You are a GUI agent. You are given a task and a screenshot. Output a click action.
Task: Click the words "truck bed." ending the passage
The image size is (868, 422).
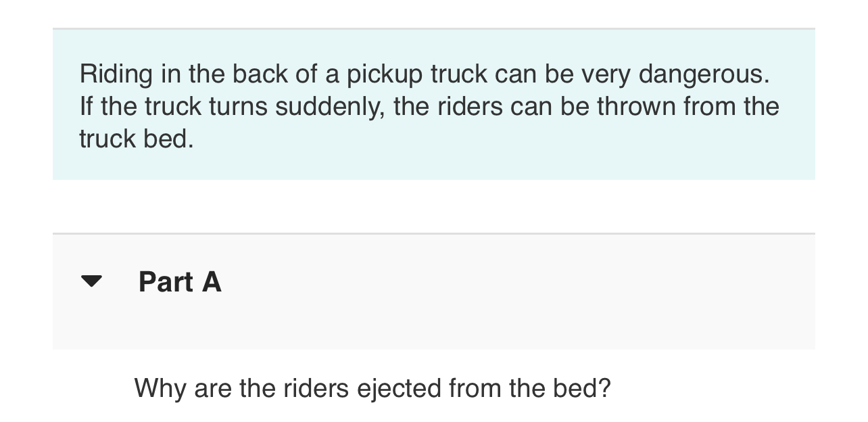(x=136, y=139)
